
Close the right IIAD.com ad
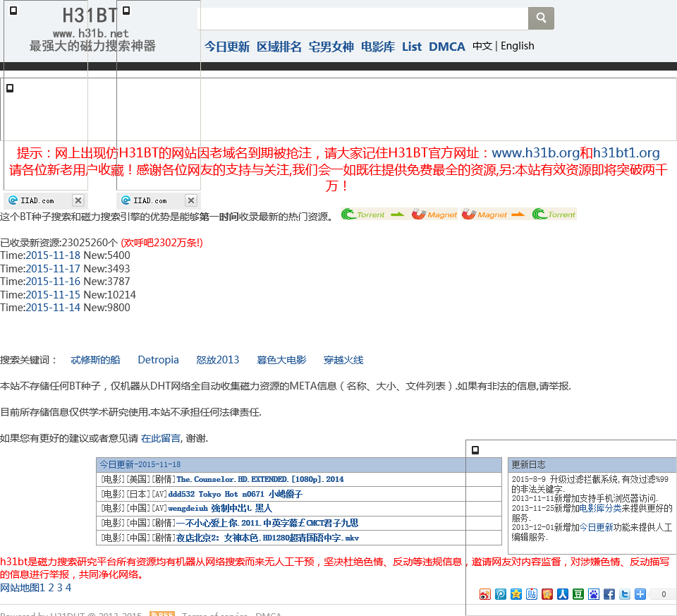tap(191, 200)
